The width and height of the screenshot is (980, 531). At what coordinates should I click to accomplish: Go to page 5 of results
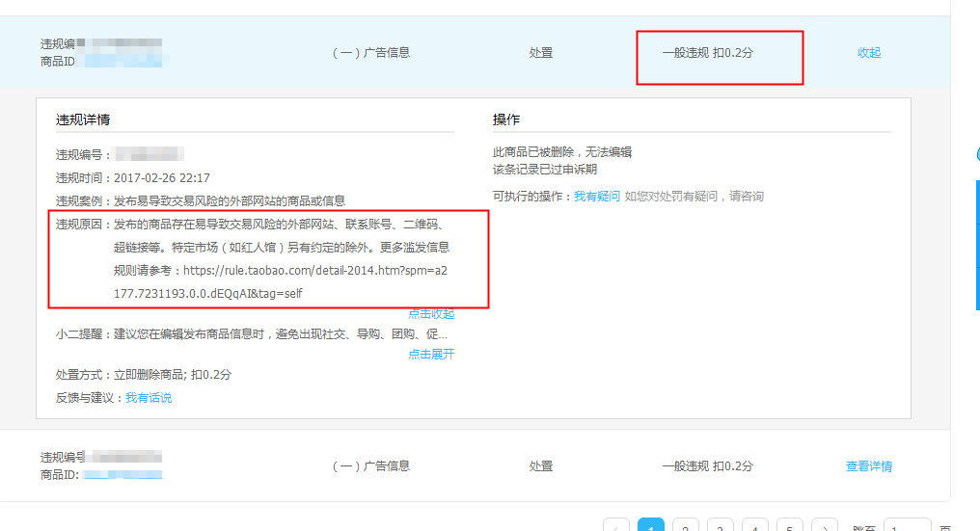pyautogui.click(x=790, y=526)
